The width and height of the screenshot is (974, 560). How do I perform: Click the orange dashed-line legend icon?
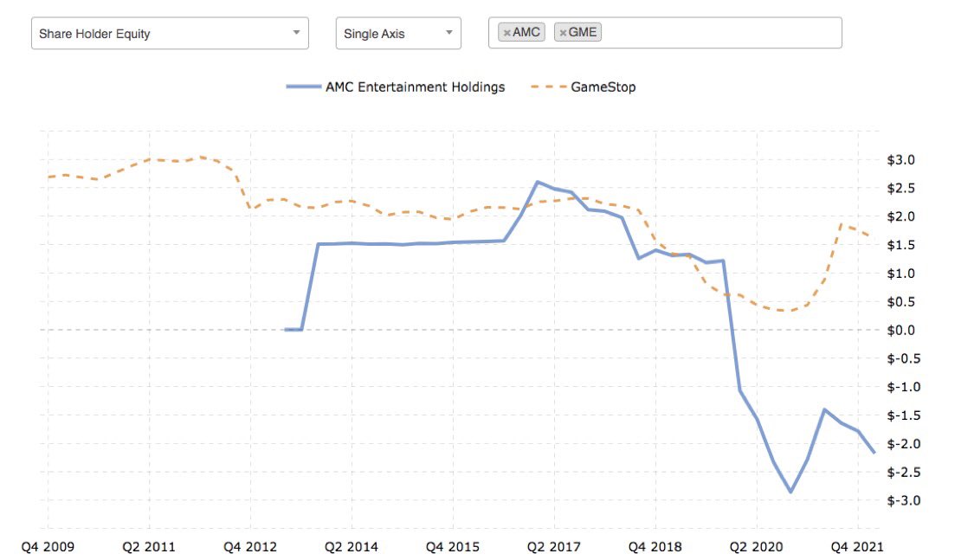click(x=547, y=87)
